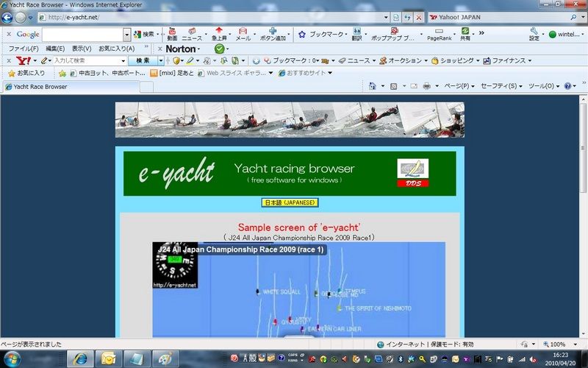Click the Help question mark icon
The image size is (588, 368).
[567, 86]
